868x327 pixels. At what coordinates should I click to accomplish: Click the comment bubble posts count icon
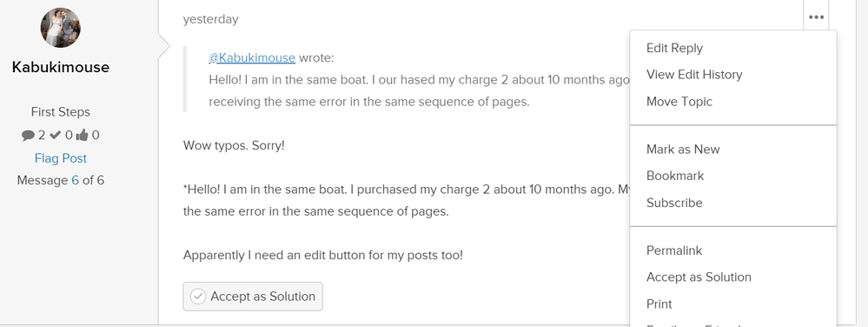click(28, 135)
